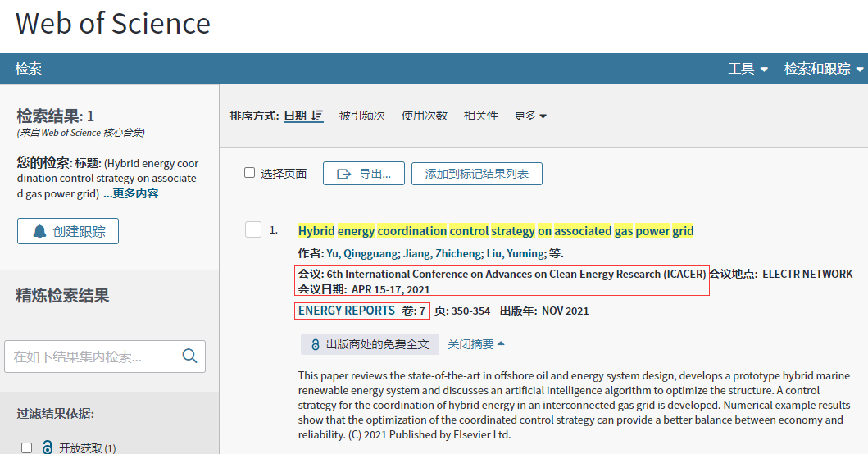The width and height of the screenshot is (868, 454).
Task: Click the 过滤结果依据 label
Action: 56,414
